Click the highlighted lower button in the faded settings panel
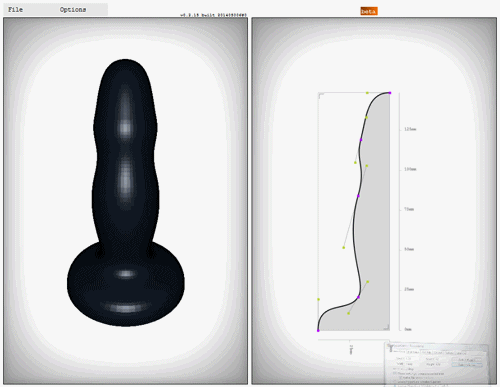 pos(467,365)
